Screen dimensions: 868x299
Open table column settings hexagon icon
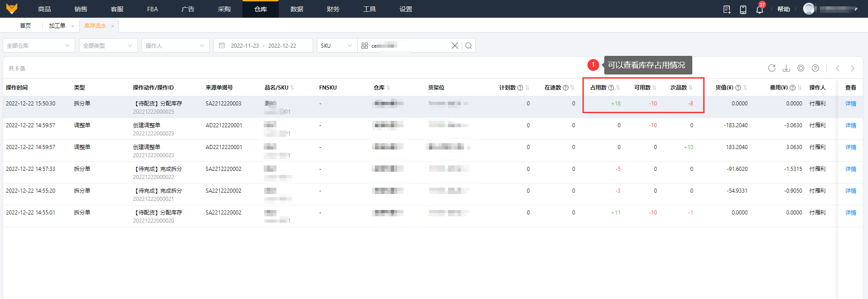pyautogui.click(x=801, y=68)
